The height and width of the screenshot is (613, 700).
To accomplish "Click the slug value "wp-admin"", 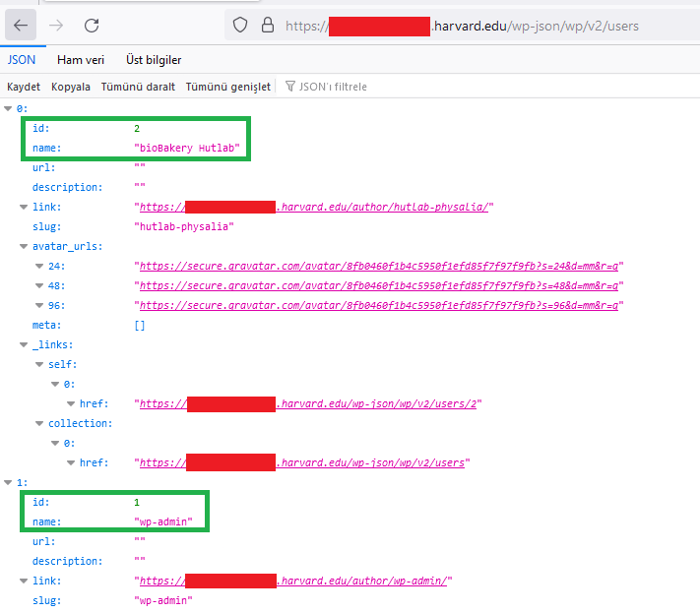I will click(x=163, y=600).
